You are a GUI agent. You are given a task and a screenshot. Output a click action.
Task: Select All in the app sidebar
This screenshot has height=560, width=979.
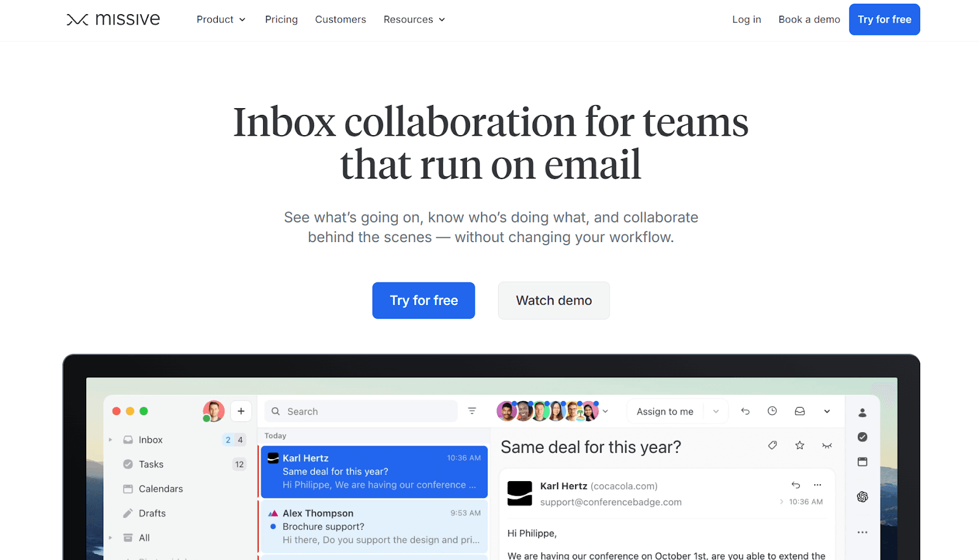[x=144, y=537]
